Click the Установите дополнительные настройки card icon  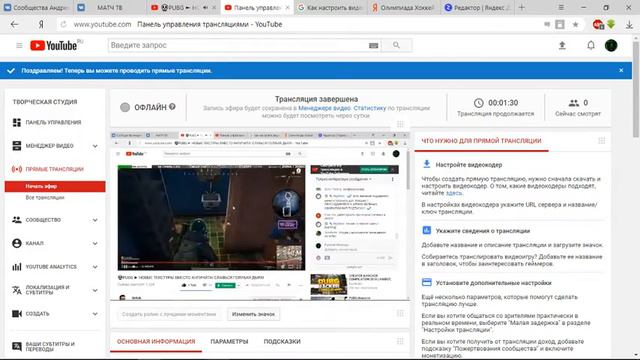(x=427, y=282)
